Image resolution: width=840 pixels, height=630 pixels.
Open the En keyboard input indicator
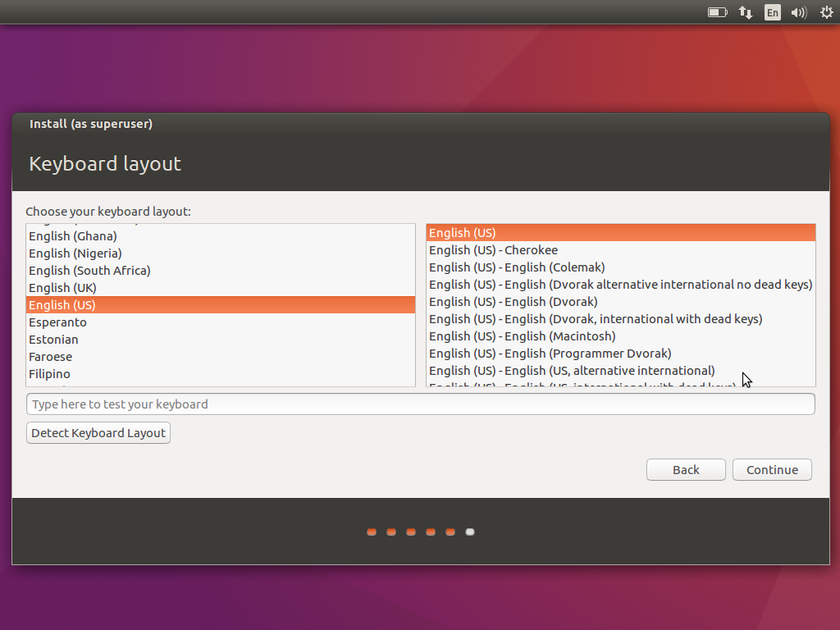click(x=773, y=11)
